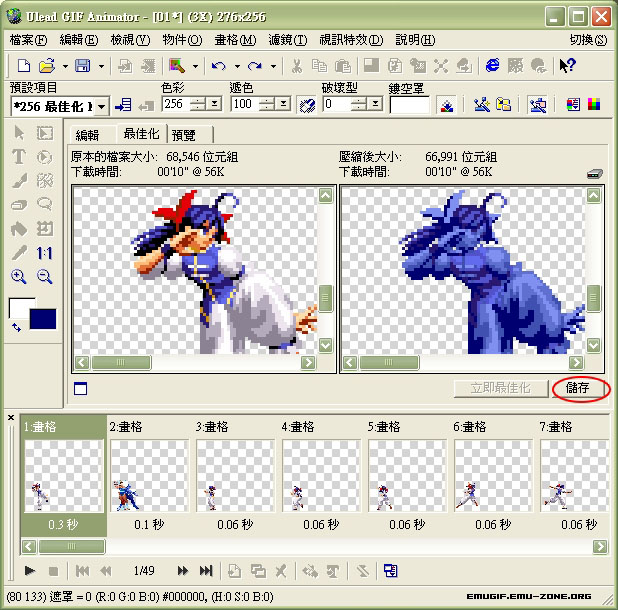Viewport: 618px width, 610px height.
Task: Open the 檔案(F) menu
Action: (x=28, y=40)
